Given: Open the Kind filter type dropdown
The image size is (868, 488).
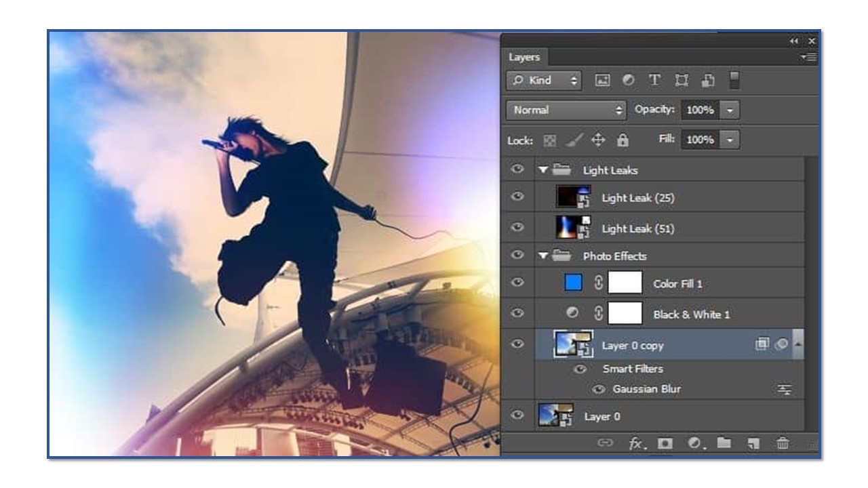Looking at the screenshot, I should pos(545,80).
